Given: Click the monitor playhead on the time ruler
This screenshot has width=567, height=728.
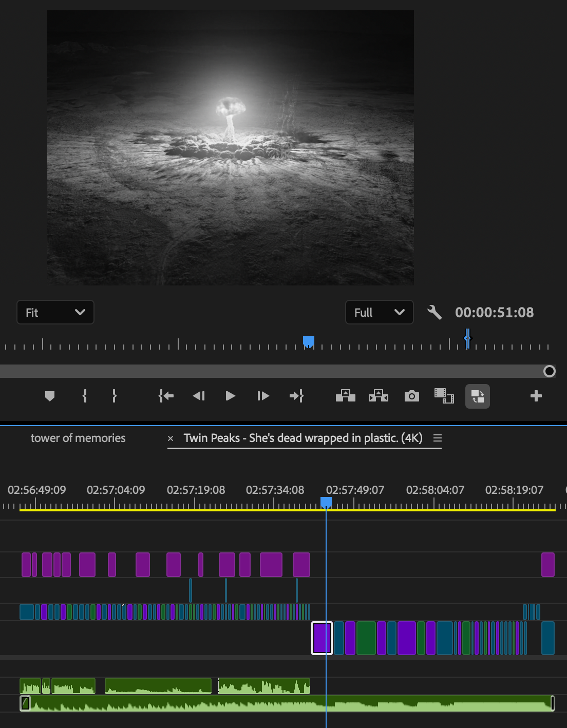Looking at the screenshot, I should 309,341.
